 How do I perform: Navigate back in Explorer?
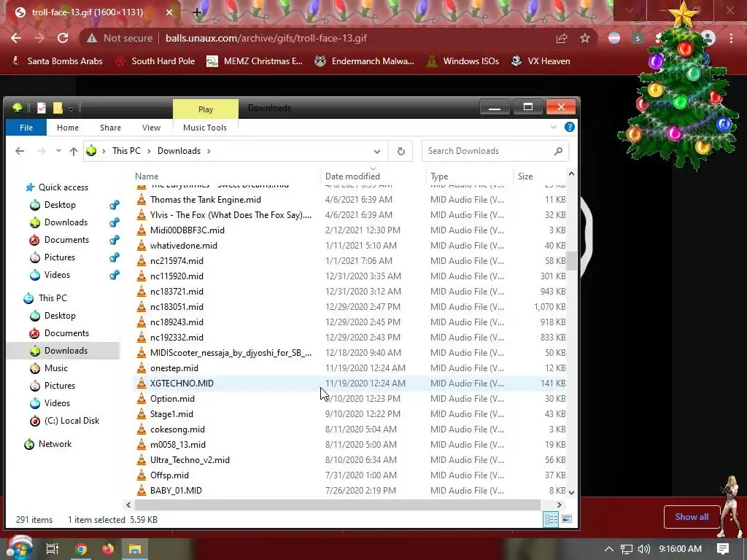pos(20,151)
